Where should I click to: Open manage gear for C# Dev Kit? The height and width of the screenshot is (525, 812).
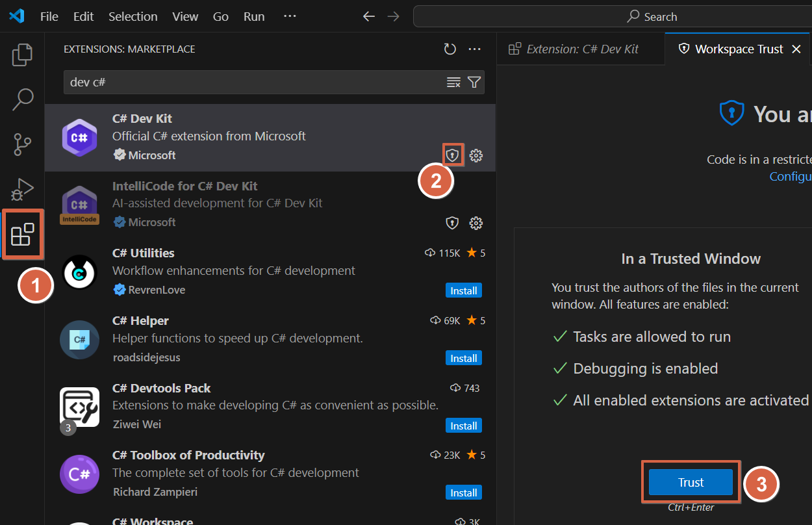(x=476, y=155)
